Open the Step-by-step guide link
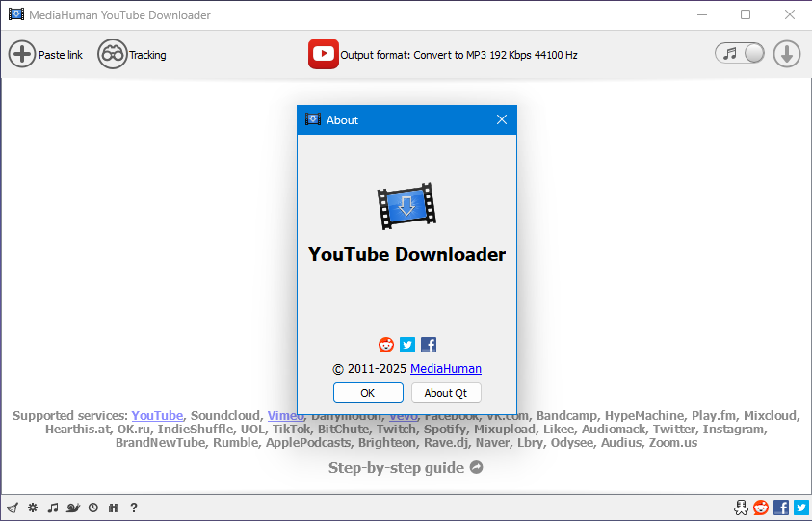The width and height of the screenshot is (812, 521). click(396, 468)
